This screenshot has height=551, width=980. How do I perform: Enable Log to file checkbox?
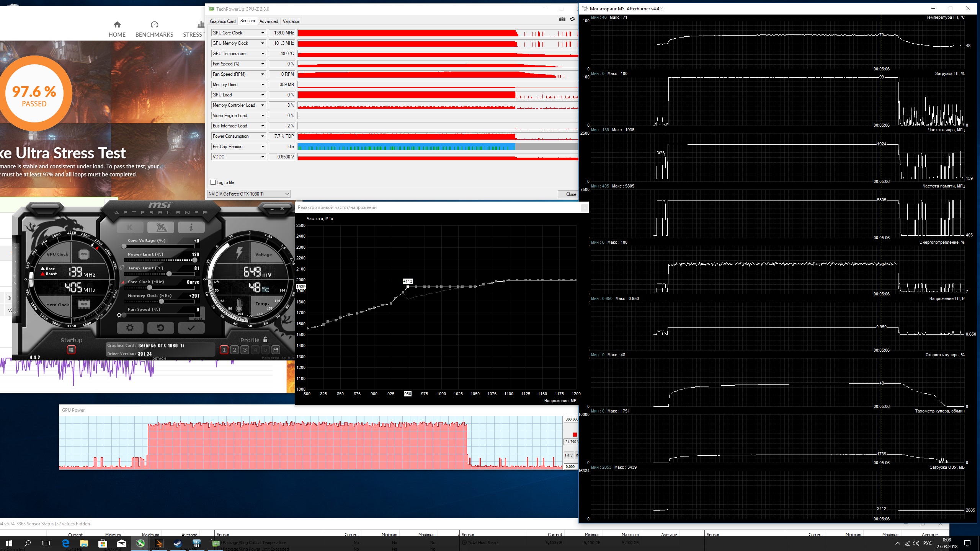pos(213,183)
